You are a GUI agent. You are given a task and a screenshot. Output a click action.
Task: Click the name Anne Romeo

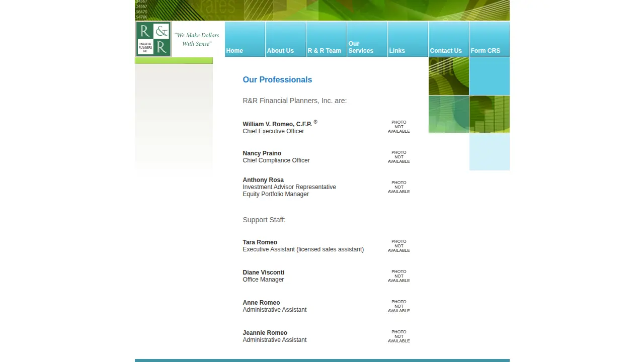tap(261, 303)
